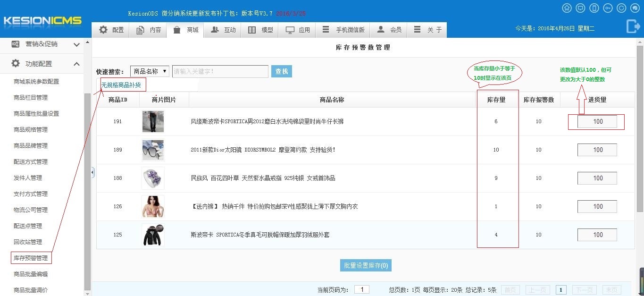Open the 互动 tab

coord(223,30)
